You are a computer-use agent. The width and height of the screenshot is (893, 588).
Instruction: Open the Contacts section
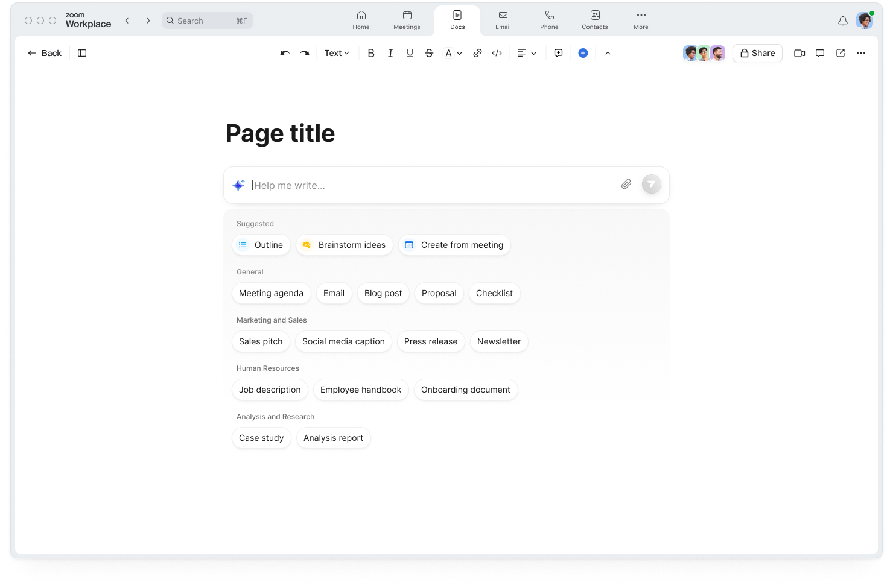(594, 20)
